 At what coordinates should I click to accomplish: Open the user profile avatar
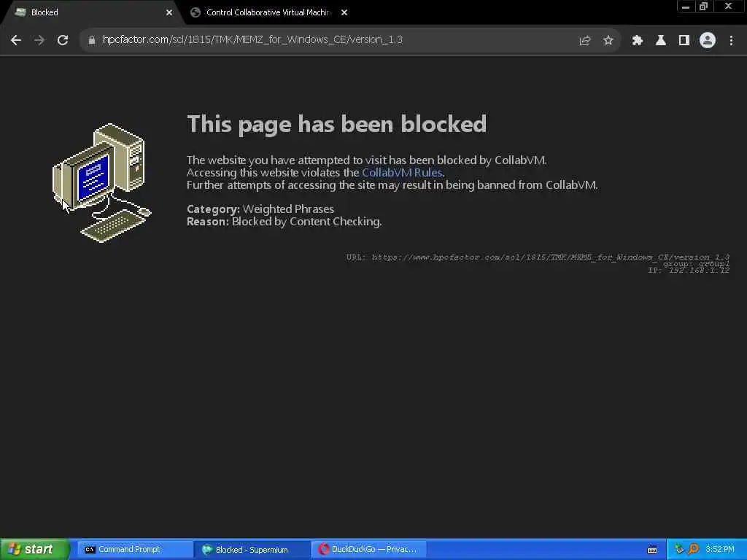pos(708,41)
